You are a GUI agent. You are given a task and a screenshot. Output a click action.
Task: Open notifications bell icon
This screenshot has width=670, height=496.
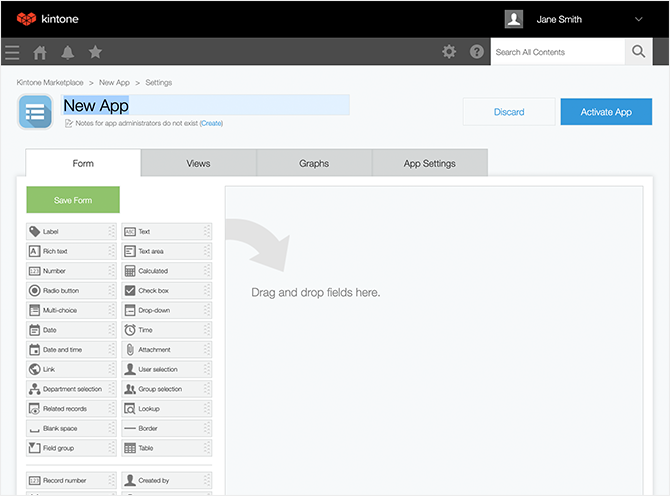click(x=68, y=52)
